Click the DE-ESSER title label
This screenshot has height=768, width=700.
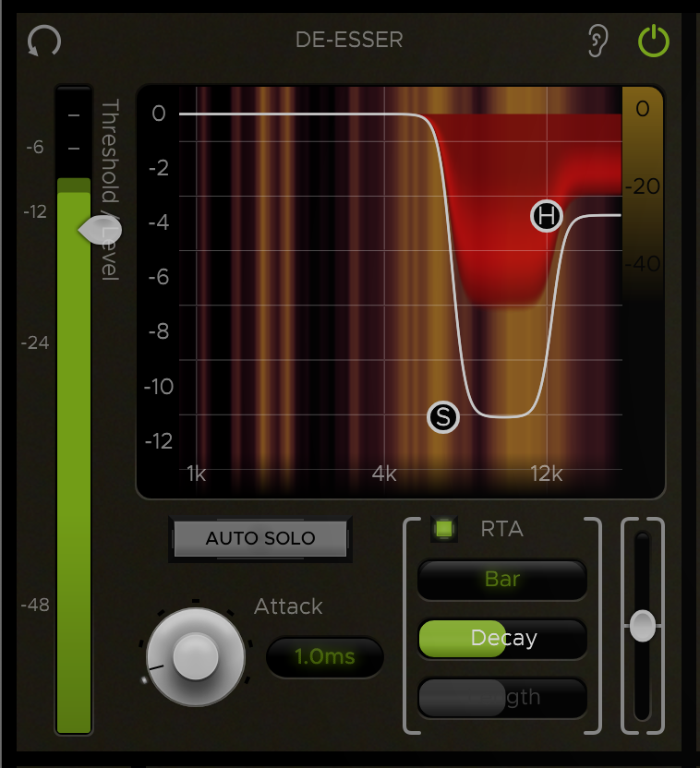coord(349,40)
